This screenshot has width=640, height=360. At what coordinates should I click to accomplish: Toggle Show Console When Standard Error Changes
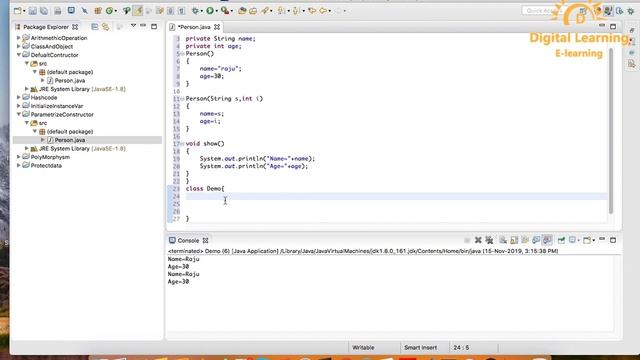coord(547,240)
